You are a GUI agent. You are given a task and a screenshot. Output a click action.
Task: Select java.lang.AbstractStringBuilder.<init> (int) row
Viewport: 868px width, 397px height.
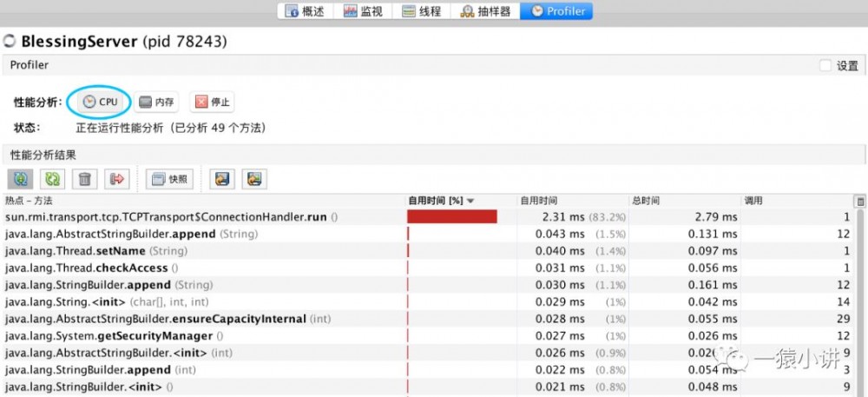[428, 353]
